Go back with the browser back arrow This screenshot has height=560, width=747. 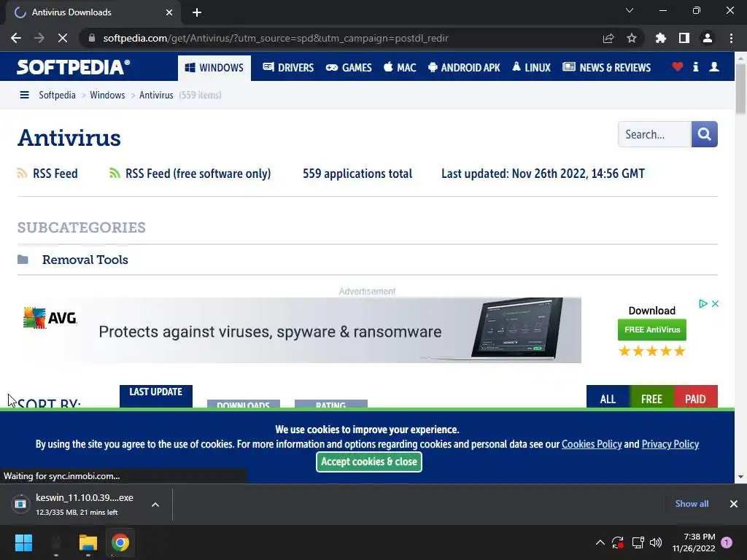16,38
